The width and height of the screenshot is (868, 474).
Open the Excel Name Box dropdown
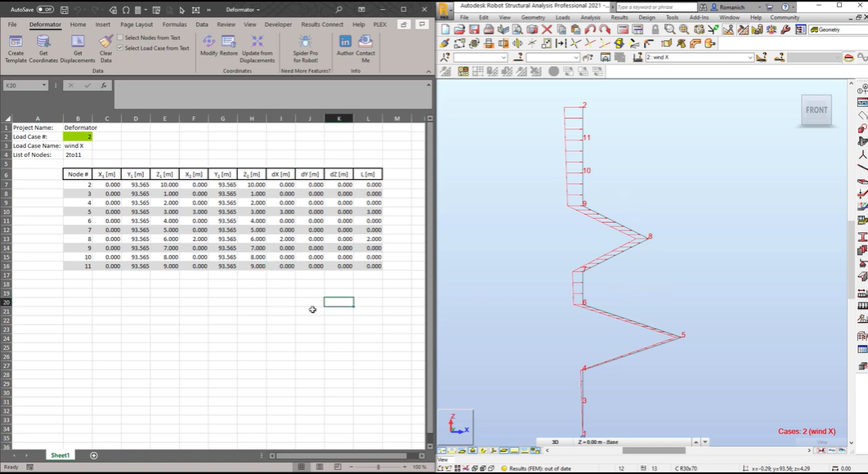click(x=44, y=85)
